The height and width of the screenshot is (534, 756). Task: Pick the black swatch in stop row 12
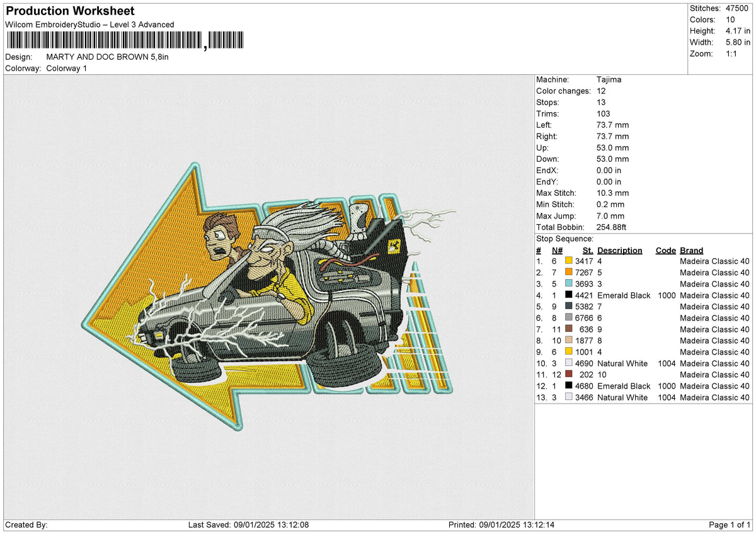pos(569,385)
